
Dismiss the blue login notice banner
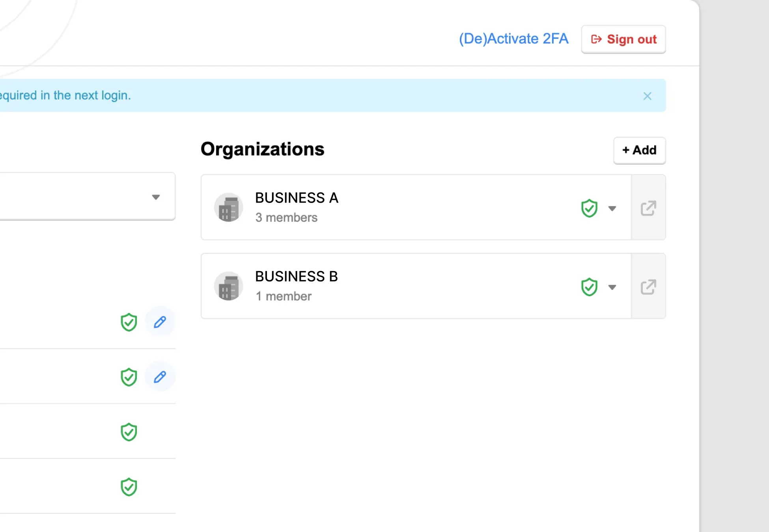pos(647,96)
